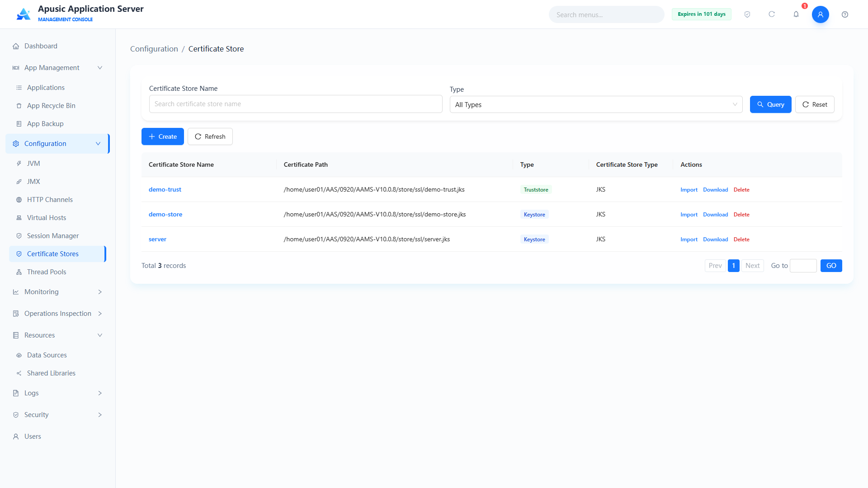Open the JVM settings page
This screenshot has width=868, height=488.
(x=58, y=164)
